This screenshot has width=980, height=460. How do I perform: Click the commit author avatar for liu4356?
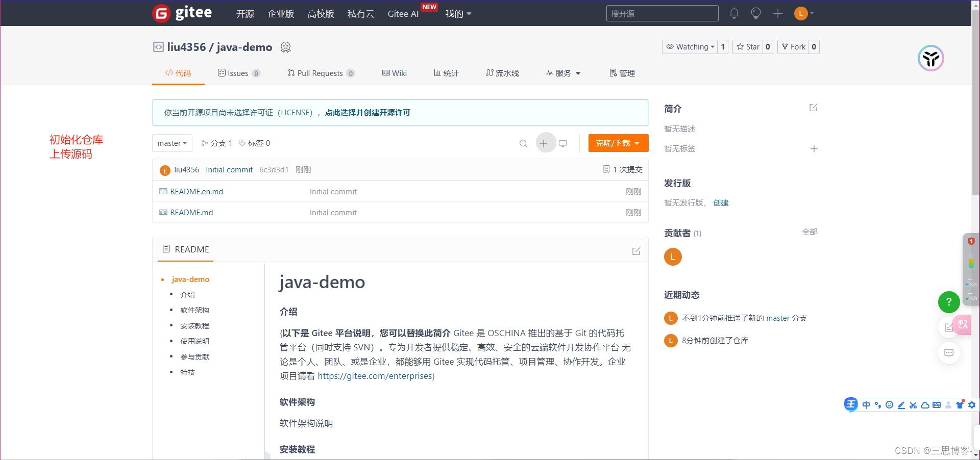pos(164,170)
